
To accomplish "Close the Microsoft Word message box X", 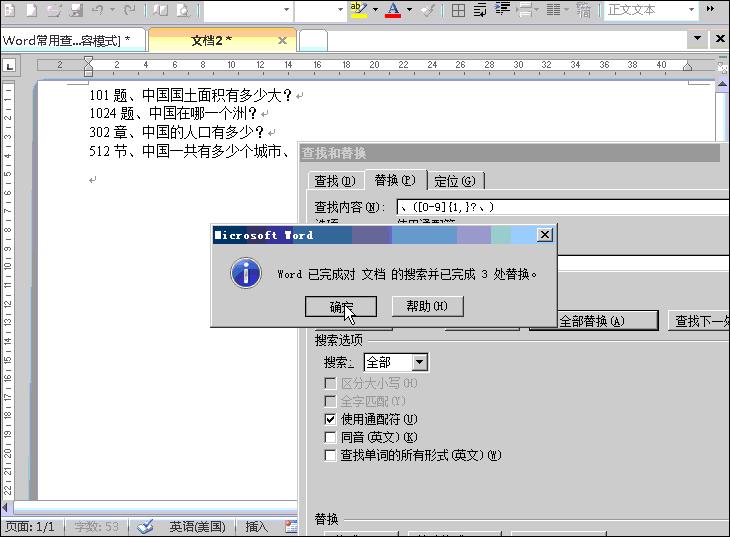I will click(x=545, y=234).
